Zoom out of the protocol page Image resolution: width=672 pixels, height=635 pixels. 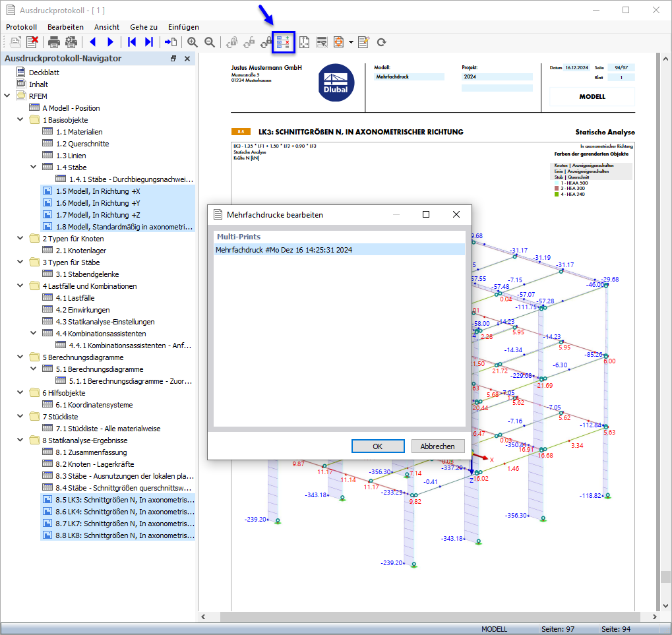(210, 42)
